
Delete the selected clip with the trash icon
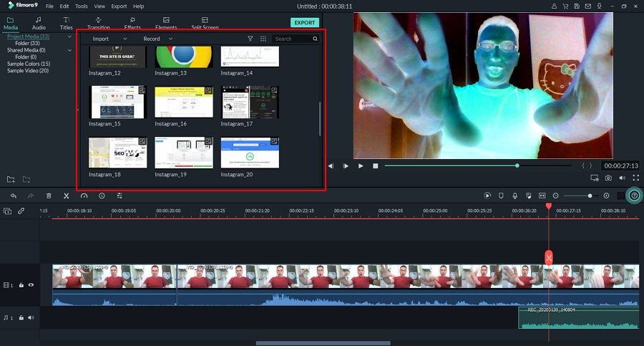[x=49, y=196]
